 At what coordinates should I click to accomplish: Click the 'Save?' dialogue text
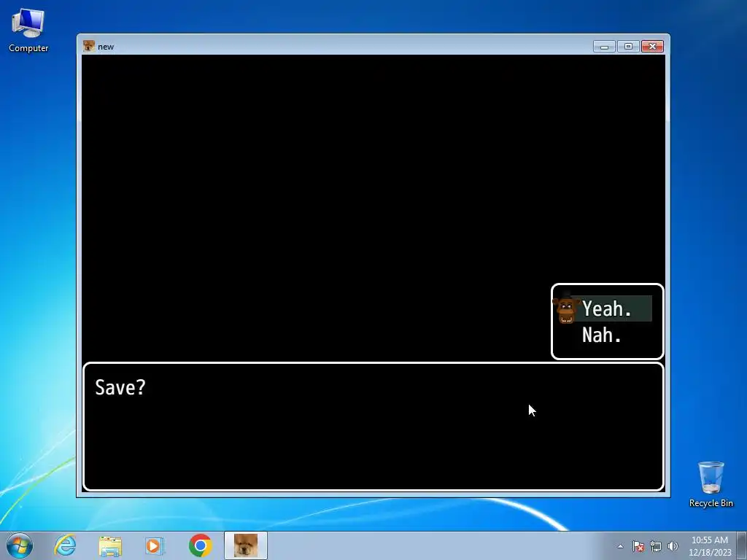[120, 387]
